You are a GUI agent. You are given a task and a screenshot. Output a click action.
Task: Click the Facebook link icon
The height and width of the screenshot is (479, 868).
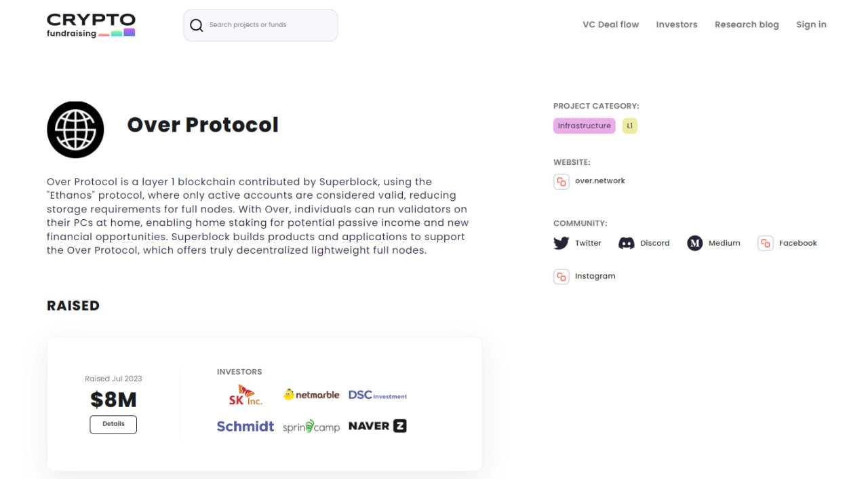pos(765,243)
